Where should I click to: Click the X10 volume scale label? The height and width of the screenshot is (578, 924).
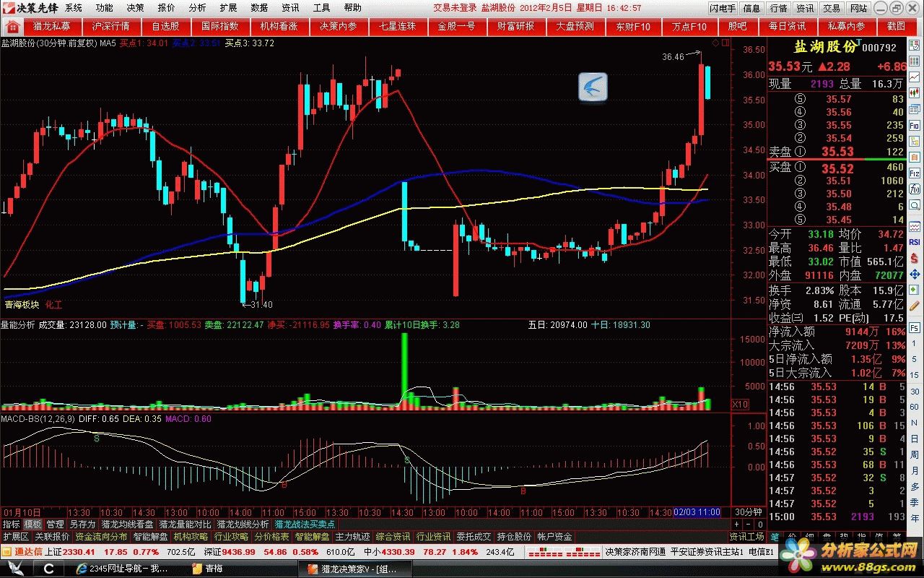pyautogui.click(x=740, y=404)
